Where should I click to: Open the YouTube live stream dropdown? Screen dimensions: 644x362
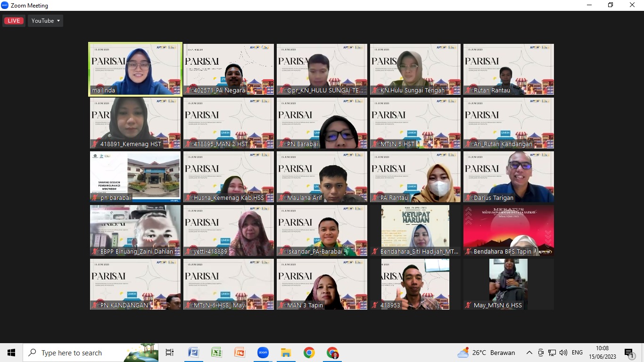pyautogui.click(x=45, y=21)
